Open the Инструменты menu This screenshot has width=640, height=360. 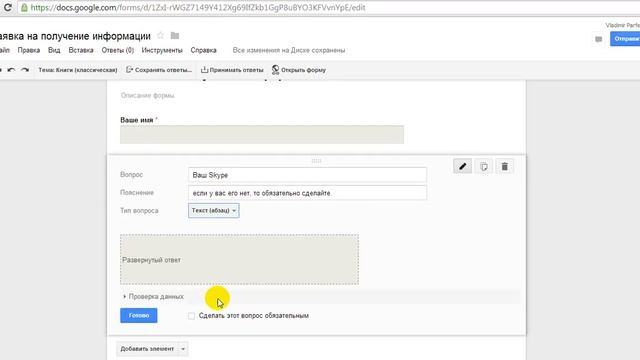click(162, 50)
